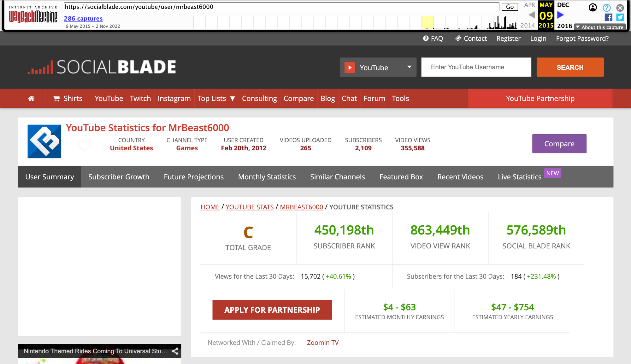Screen dimensions: 631x364
Task: Click the heart favorite icon for MrBeast6000
Action: coord(85,146)
